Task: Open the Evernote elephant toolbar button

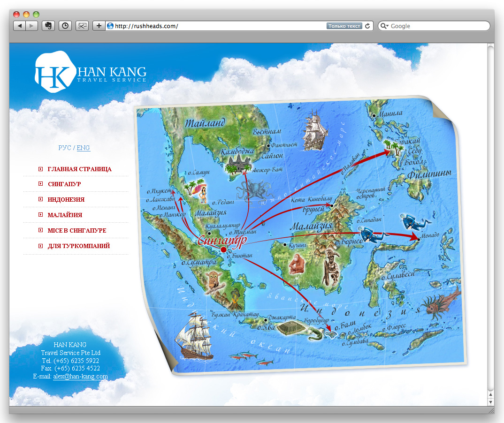Action: pyautogui.click(x=48, y=26)
